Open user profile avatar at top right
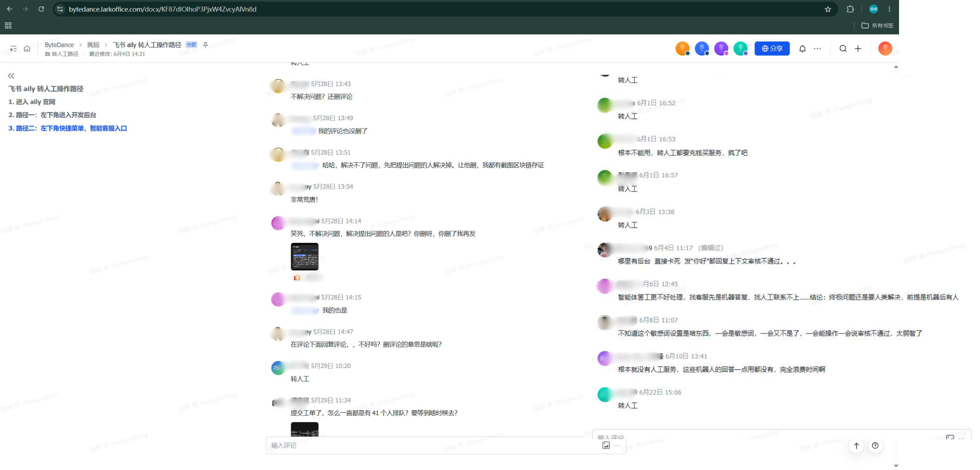980x470 pixels. coord(885,49)
